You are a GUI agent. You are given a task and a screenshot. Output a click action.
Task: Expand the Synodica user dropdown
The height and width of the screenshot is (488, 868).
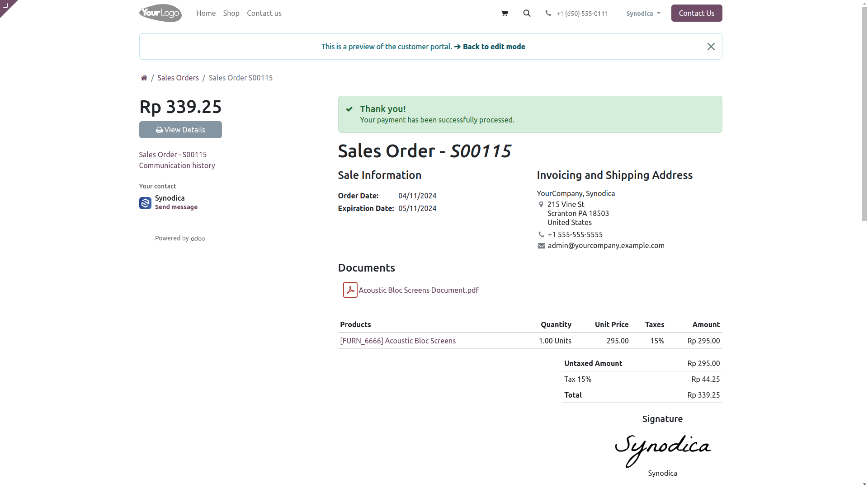click(x=643, y=14)
